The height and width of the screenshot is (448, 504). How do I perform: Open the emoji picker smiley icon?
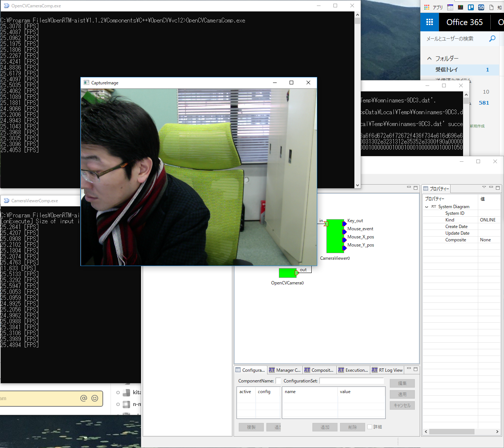coord(95,398)
